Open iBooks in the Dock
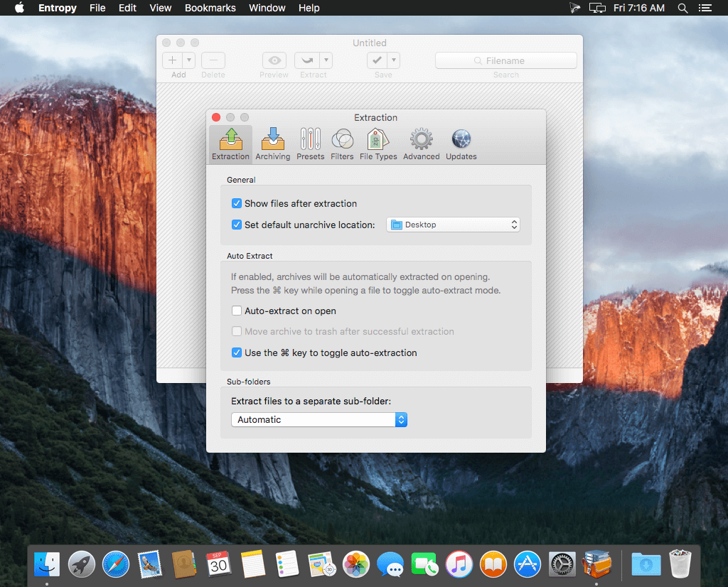The height and width of the screenshot is (587, 728). [x=493, y=564]
